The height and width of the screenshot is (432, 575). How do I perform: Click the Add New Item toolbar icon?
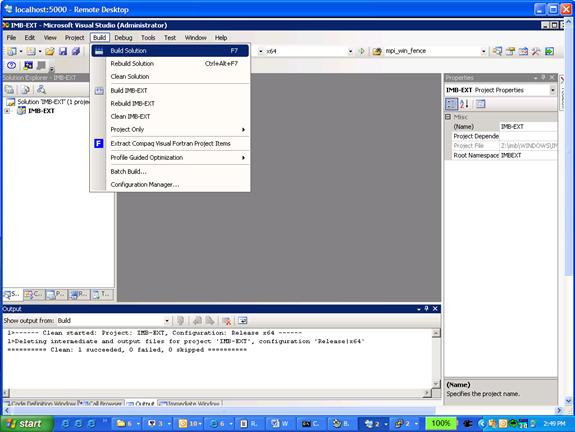click(x=31, y=51)
